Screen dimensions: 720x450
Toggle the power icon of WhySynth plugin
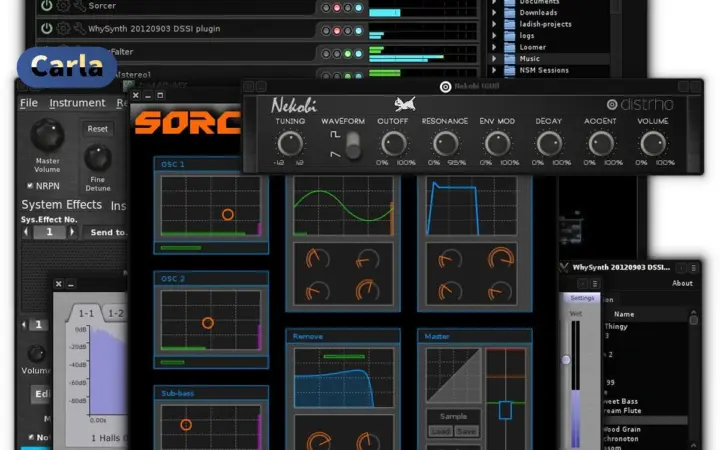(x=46, y=28)
